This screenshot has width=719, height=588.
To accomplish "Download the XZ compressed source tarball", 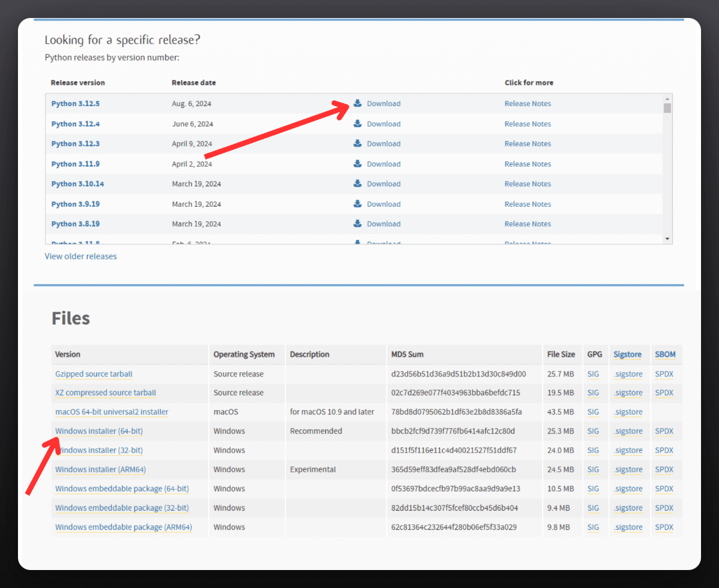I will 105,393.
